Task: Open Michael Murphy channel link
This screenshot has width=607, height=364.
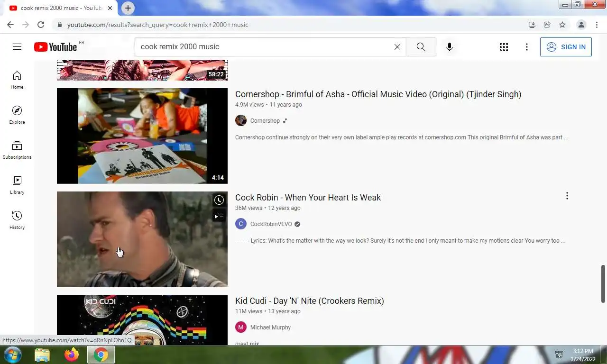Action: click(x=270, y=328)
